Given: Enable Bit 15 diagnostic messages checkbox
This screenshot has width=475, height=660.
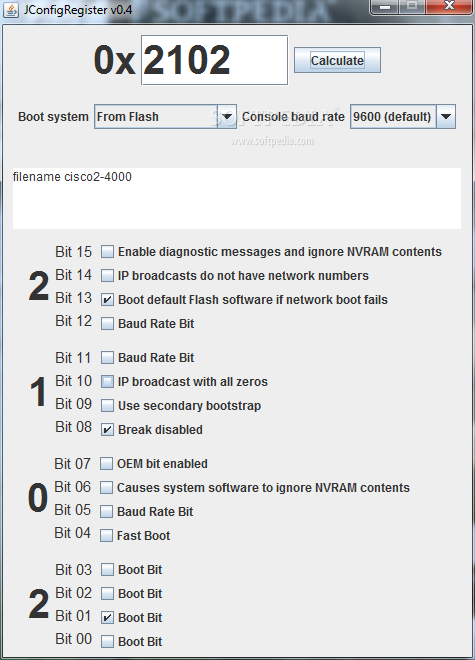Looking at the screenshot, I should tap(107, 252).
